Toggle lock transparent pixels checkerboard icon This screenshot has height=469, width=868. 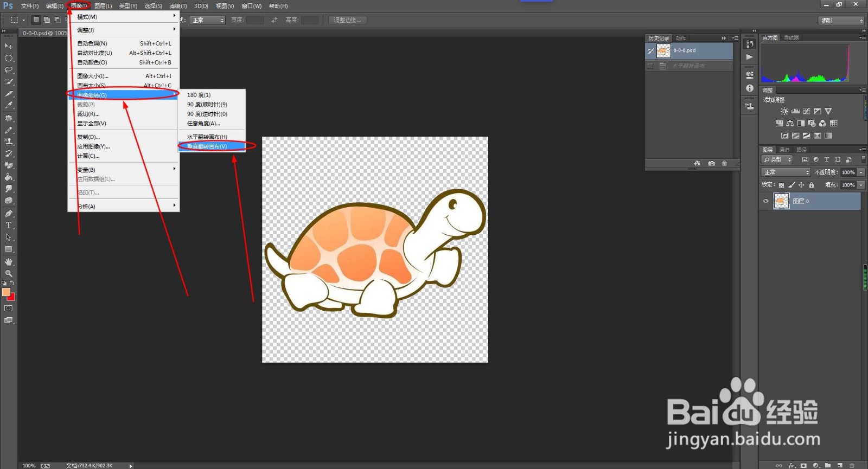click(781, 185)
